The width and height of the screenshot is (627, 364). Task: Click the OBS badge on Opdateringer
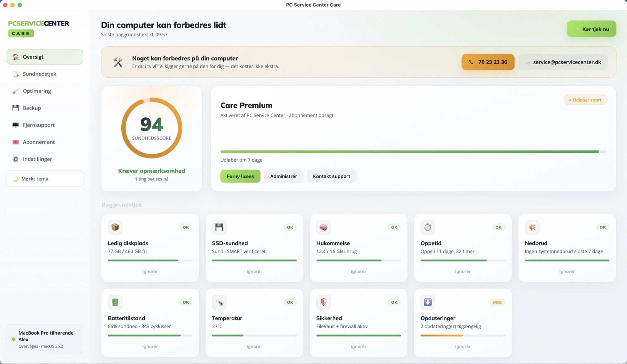[x=497, y=302]
